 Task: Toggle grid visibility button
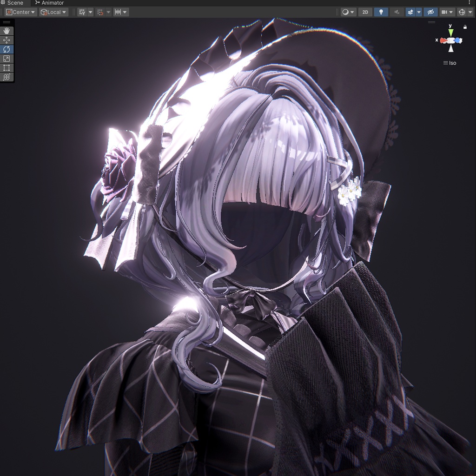(x=82, y=12)
